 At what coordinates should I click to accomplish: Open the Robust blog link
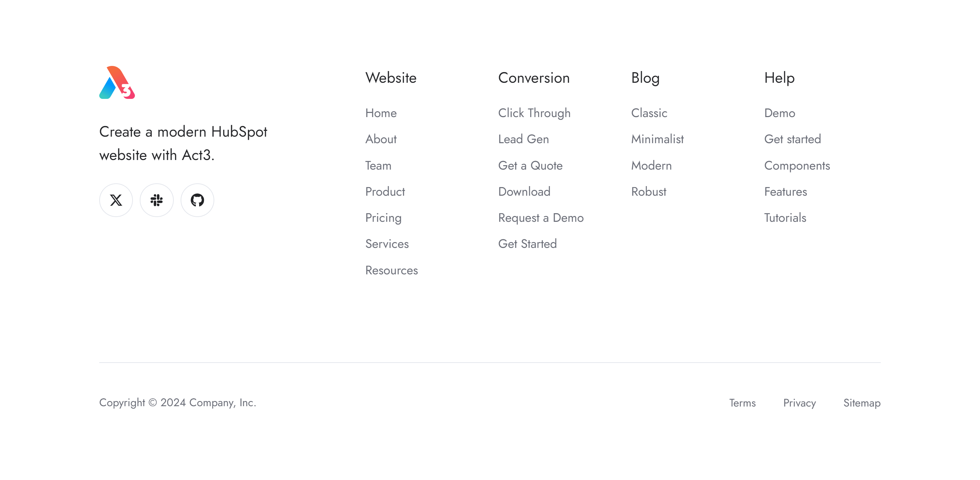(649, 192)
